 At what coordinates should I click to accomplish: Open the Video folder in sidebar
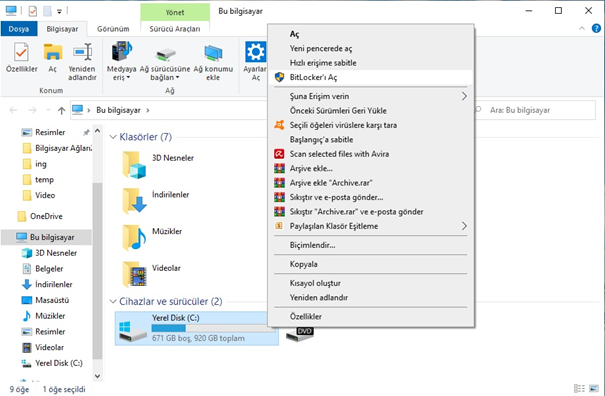click(x=39, y=195)
